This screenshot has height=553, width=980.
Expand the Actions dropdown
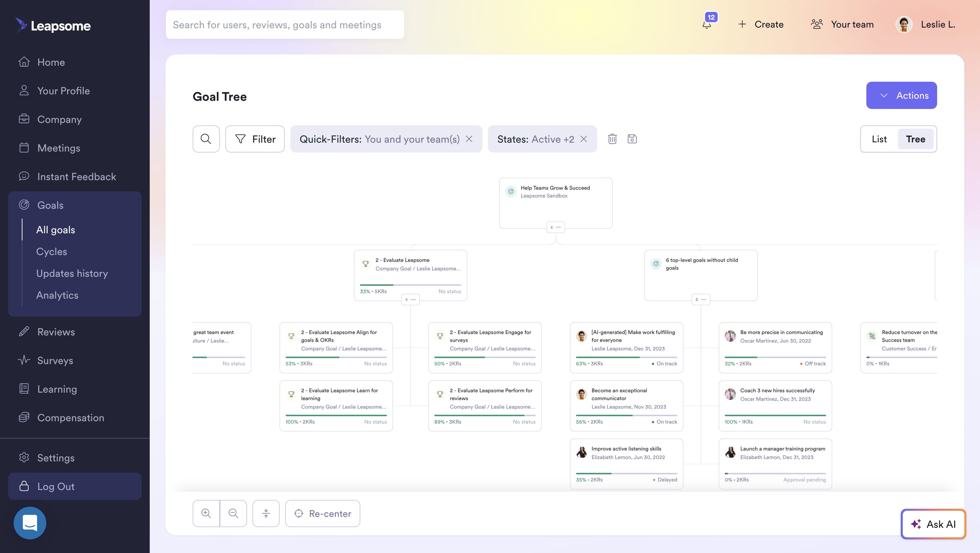(x=901, y=95)
